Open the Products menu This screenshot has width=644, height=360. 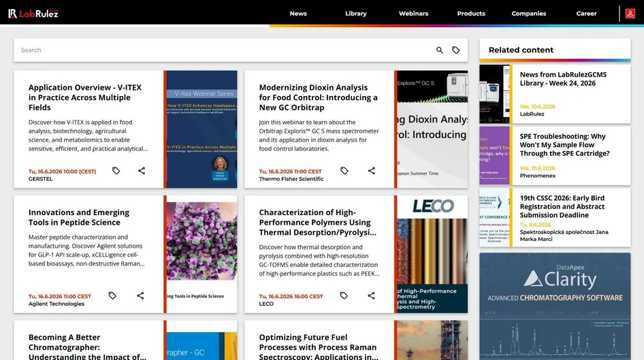[471, 14]
